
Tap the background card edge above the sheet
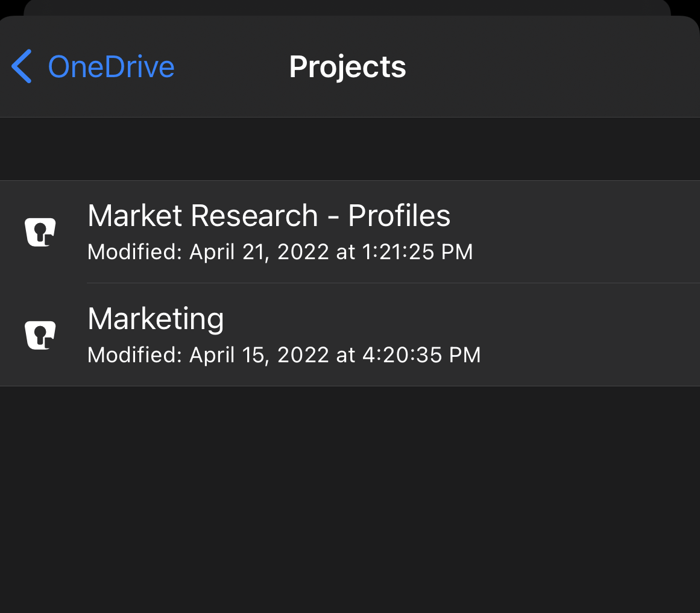347,7
